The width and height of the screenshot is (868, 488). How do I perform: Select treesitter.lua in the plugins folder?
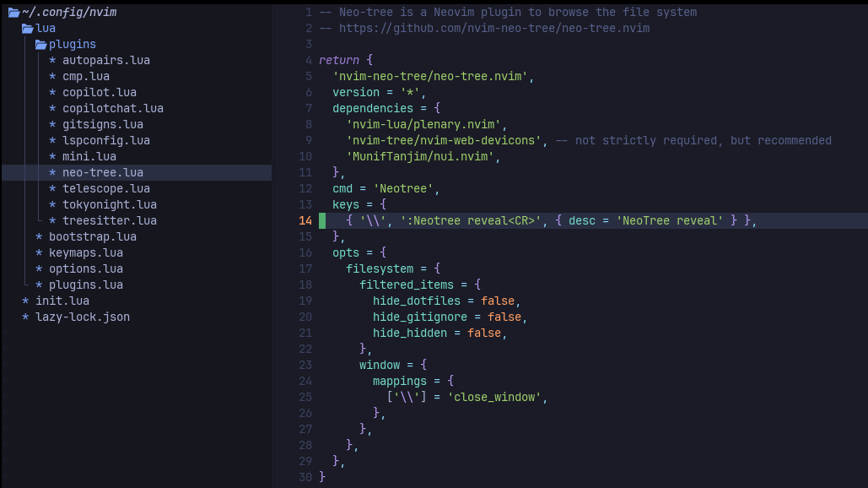[x=109, y=221]
